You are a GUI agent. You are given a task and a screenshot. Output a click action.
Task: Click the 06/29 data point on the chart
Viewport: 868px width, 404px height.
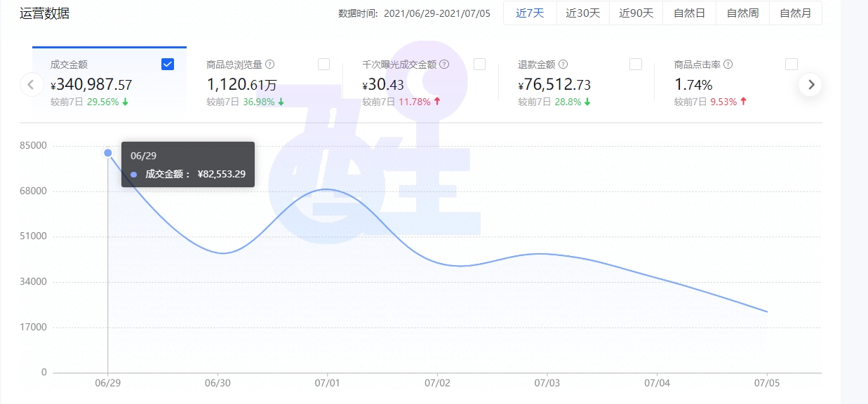[x=107, y=152]
